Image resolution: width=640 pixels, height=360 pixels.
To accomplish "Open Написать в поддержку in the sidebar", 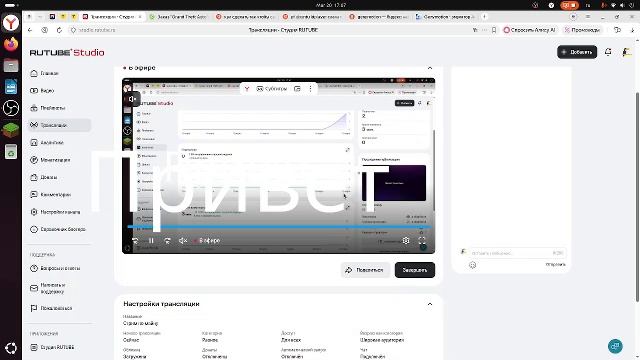I will point(48,289).
